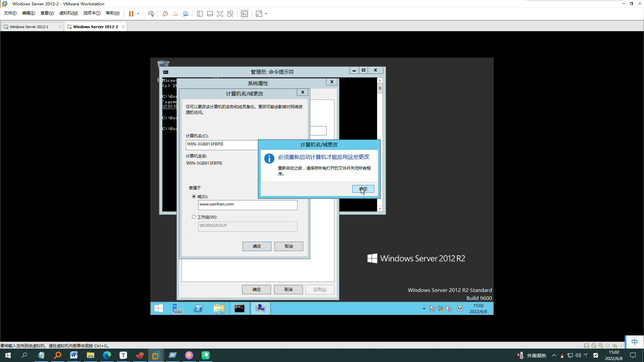Open Microsoft Edge from host taskbar
The height and width of the screenshot is (362, 644).
pyautogui.click(x=107, y=355)
